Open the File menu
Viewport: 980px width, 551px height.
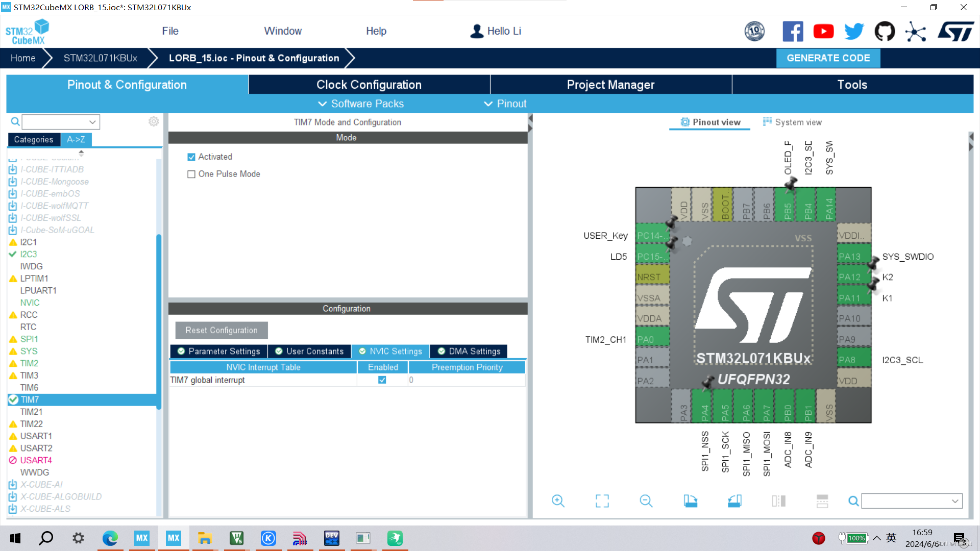point(170,31)
